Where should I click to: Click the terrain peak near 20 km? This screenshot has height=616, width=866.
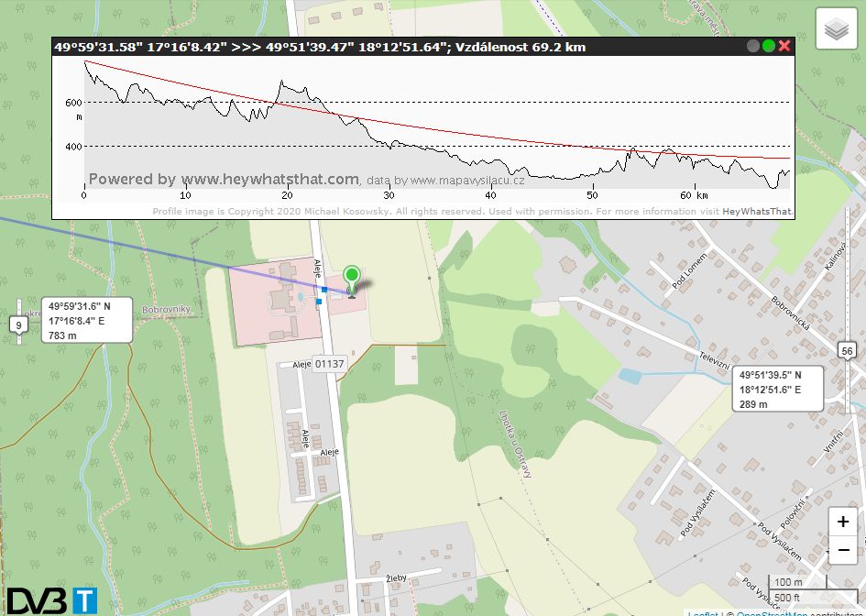coord(281,83)
